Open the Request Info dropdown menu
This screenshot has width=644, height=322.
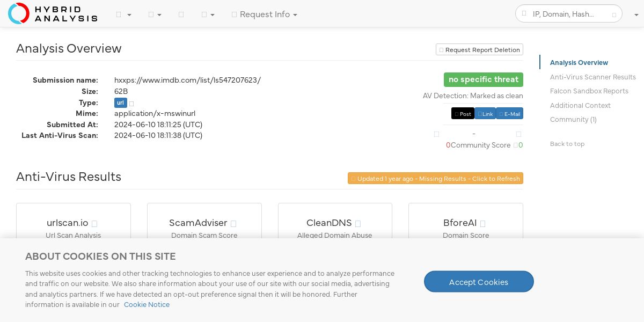264,14
